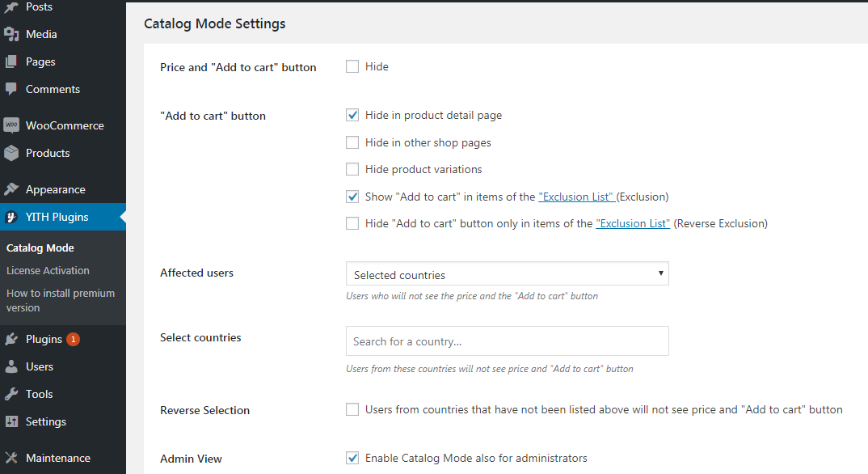Image resolution: width=868 pixels, height=474 pixels.
Task: Open WooCommerce via its Woo icon
Action: (11, 125)
